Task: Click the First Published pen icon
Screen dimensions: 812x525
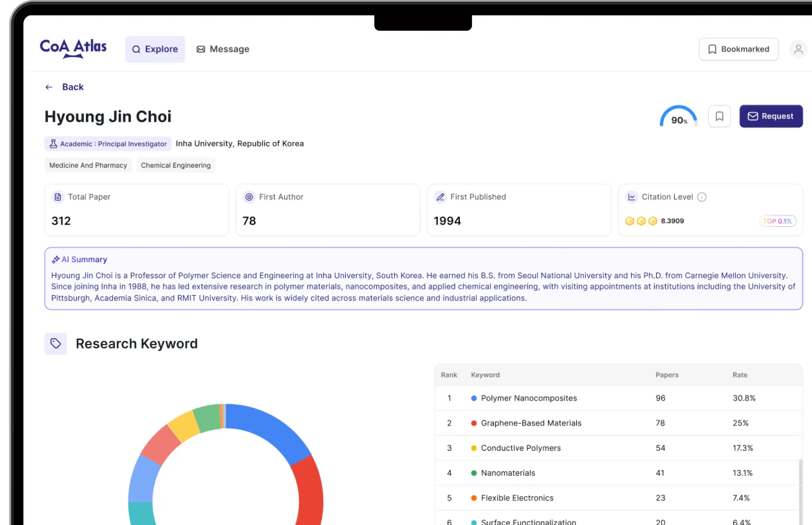Action: tap(440, 197)
